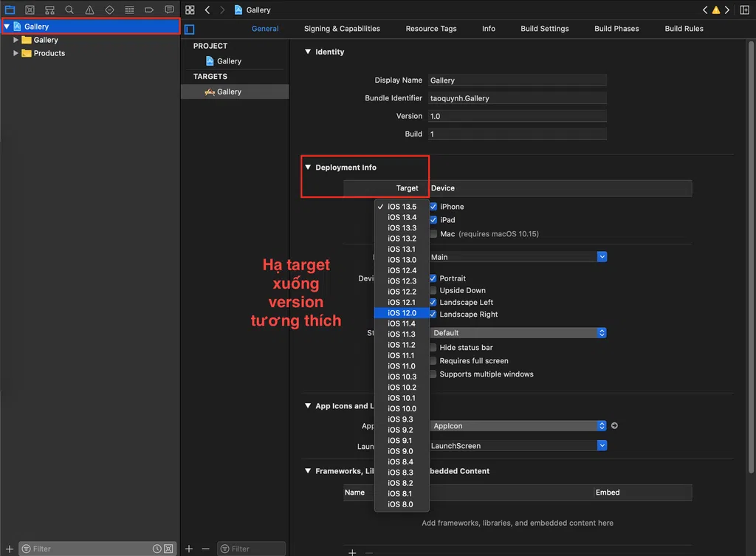Click the AppIcon go-to arrow button
This screenshot has height=556, width=756.
click(x=614, y=426)
